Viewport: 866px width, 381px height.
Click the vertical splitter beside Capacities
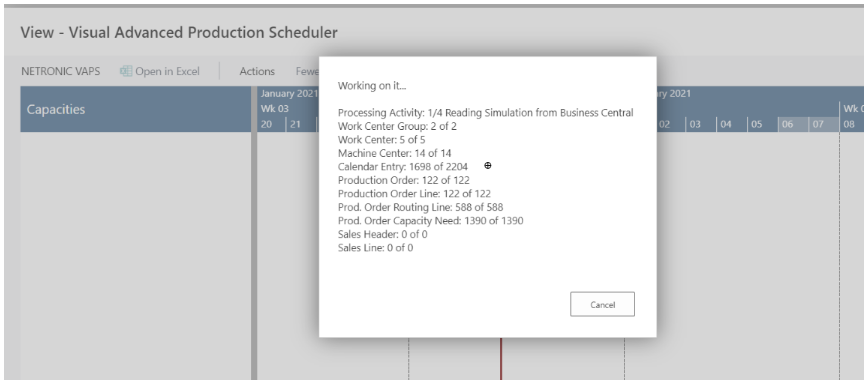pos(254,233)
